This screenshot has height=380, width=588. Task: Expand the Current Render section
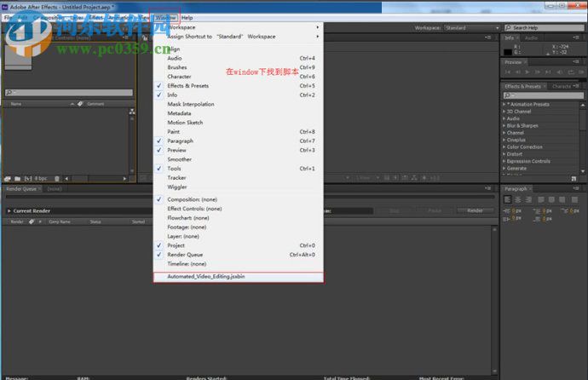pyautogui.click(x=9, y=211)
